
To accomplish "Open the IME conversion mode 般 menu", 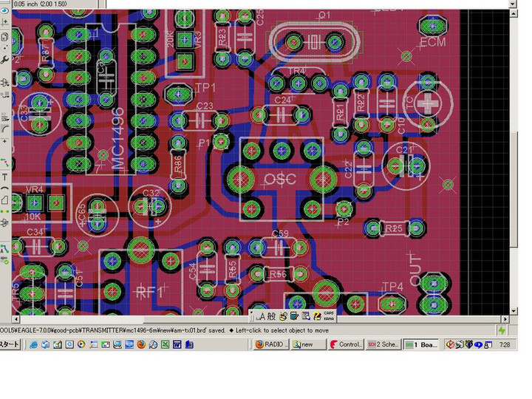I will point(272,316).
